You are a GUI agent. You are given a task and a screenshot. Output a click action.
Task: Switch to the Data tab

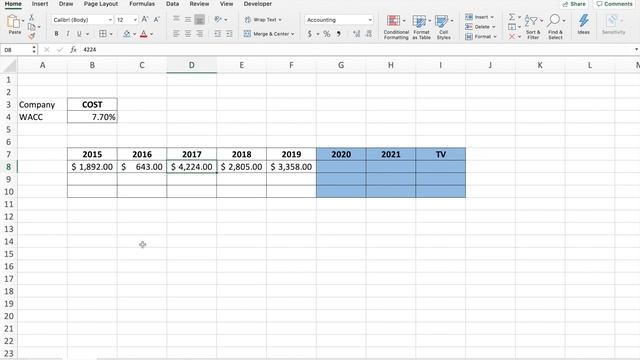(x=172, y=4)
